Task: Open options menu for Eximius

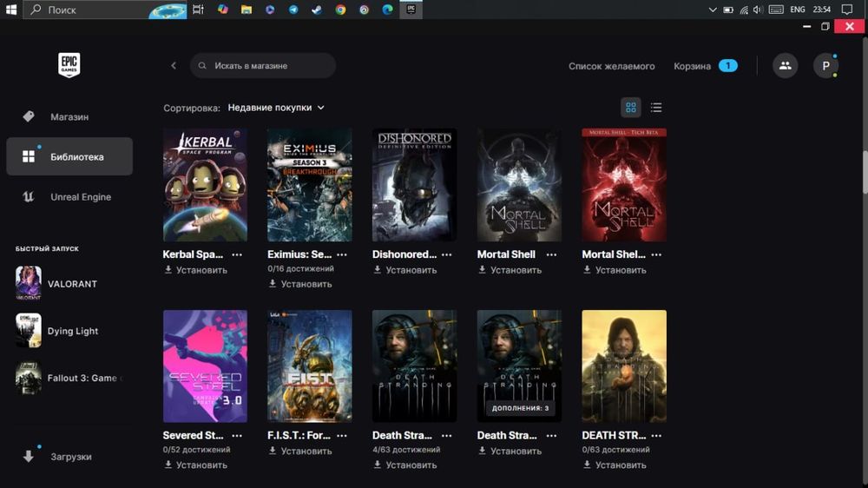Action: coord(341,254)
